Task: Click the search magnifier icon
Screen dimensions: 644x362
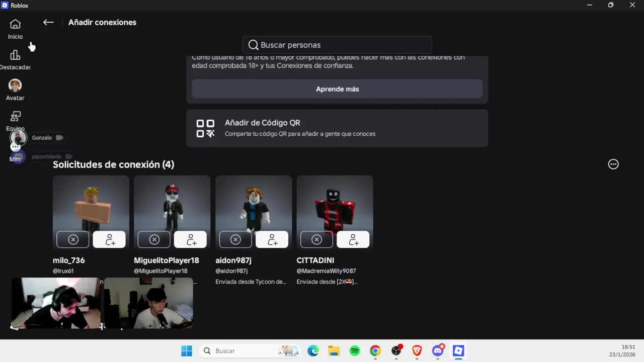Action: tap(253, 45)
